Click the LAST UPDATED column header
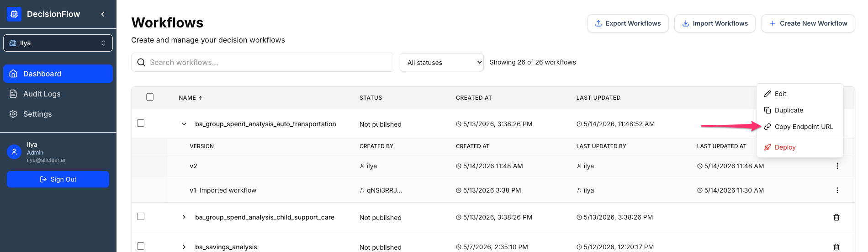The width and height of the screenshot is (868, 252). (598, 98)
